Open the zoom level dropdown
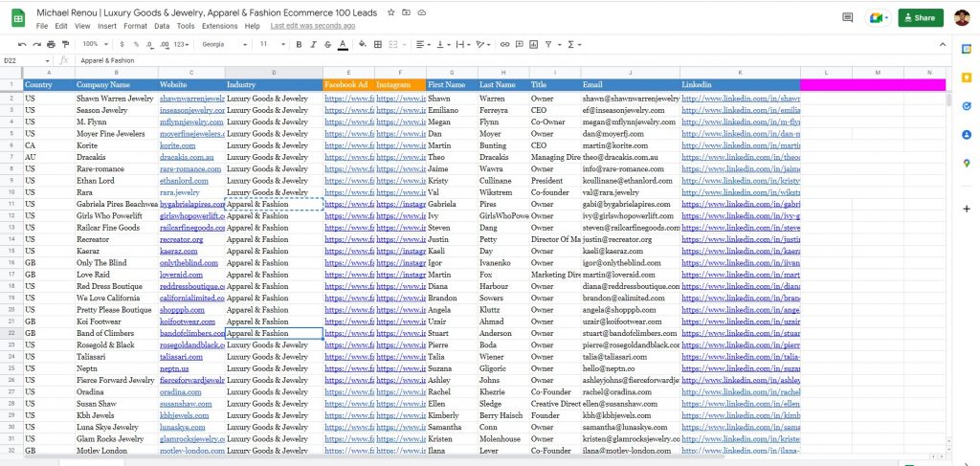The image size is (980, 466). (x=96, y=44)
